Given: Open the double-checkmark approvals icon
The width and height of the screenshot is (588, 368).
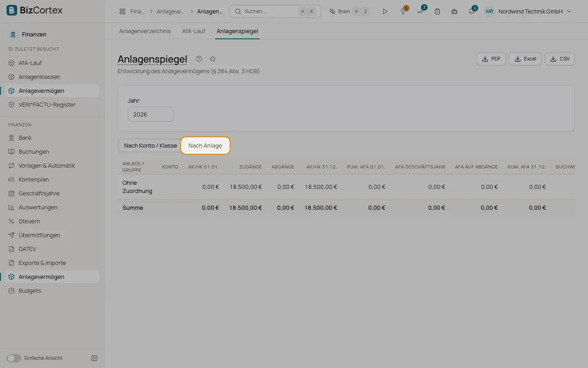Looking at the screenshot, I should (420, 11).
